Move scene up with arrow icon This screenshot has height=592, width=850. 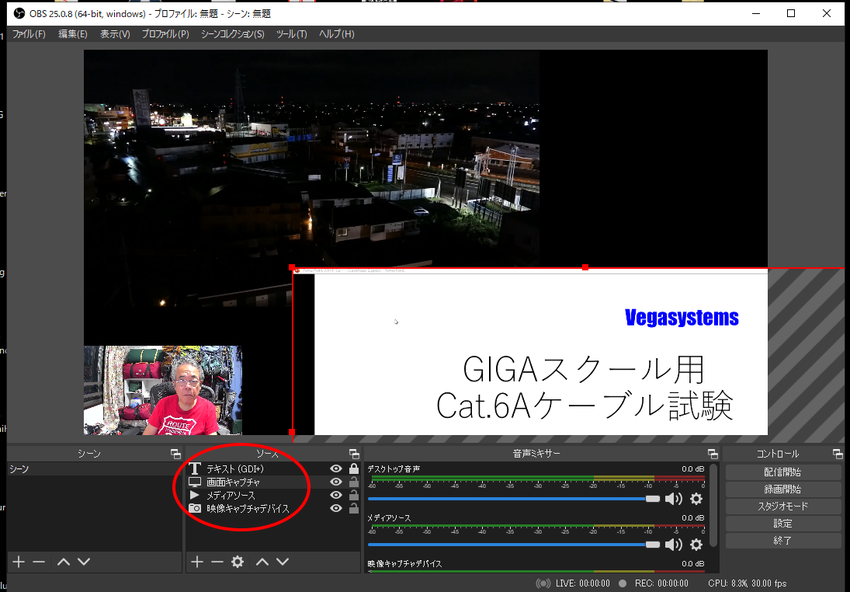click(63, 562)
